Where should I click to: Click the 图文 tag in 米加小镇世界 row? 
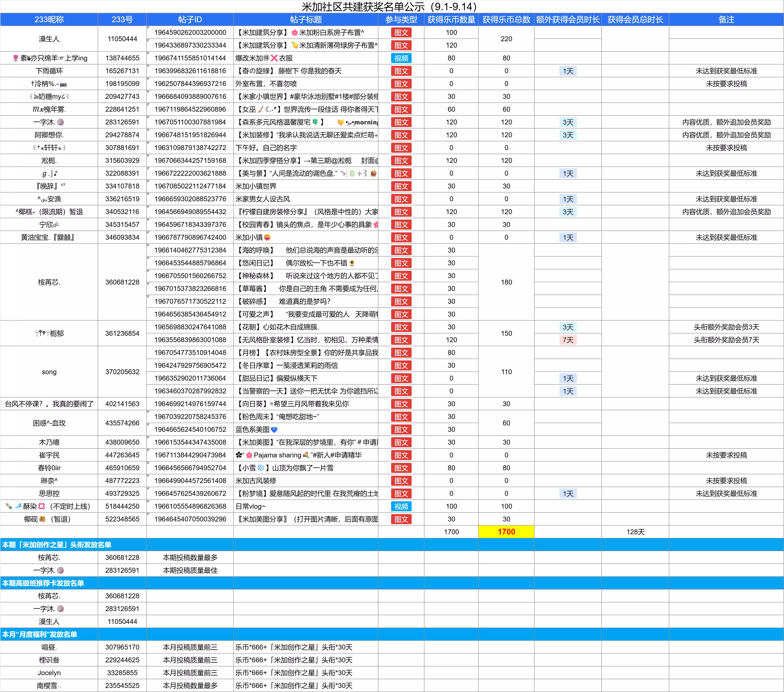(401, 186)
